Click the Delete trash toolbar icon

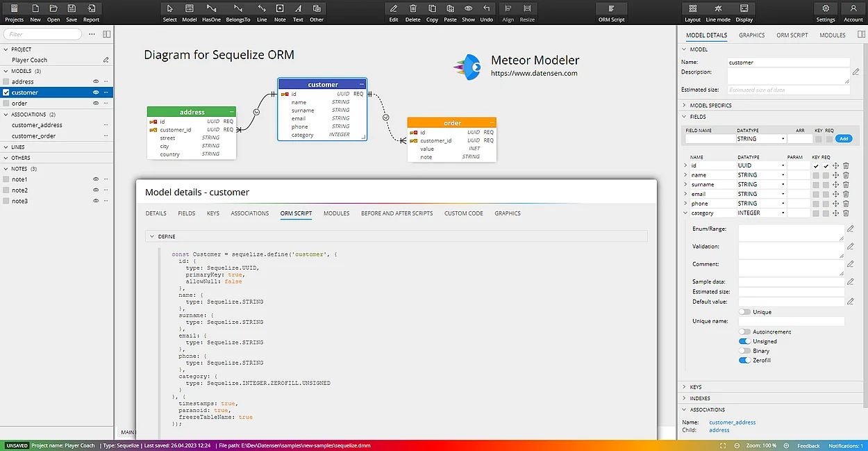coord(413,12)
